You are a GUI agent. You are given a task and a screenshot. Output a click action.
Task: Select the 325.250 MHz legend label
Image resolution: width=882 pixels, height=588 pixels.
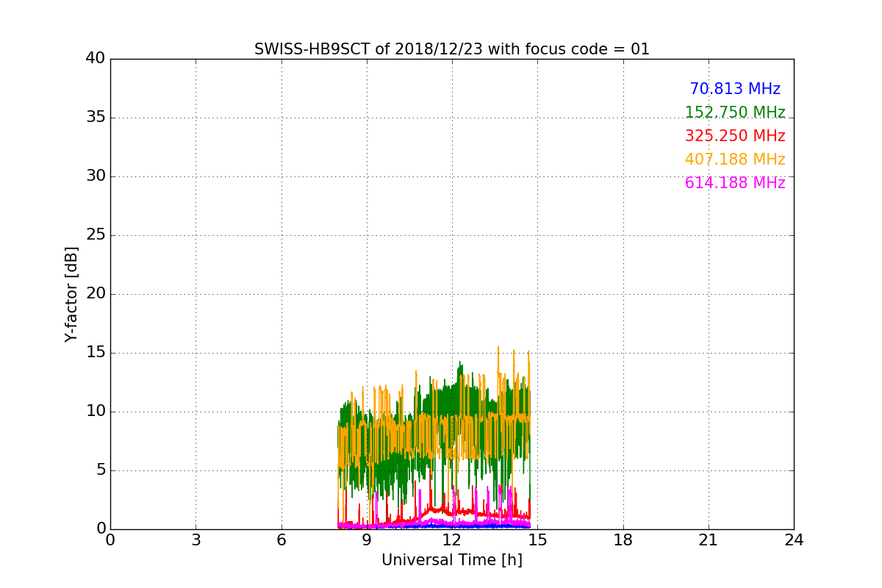click(x=735, y=136)
